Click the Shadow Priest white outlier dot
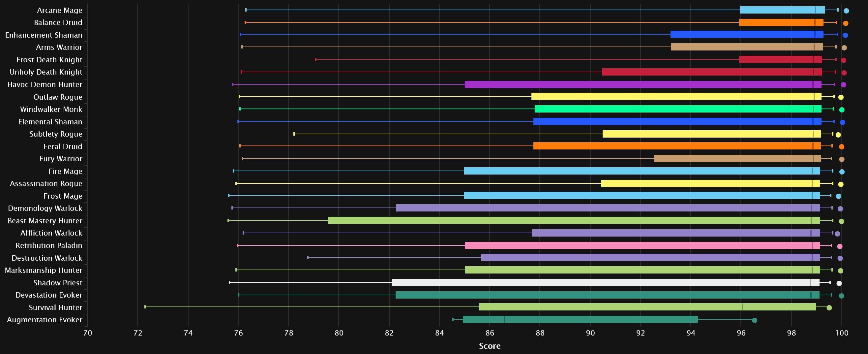This screenshot has width=868, height=354. (x=839, y=283)
